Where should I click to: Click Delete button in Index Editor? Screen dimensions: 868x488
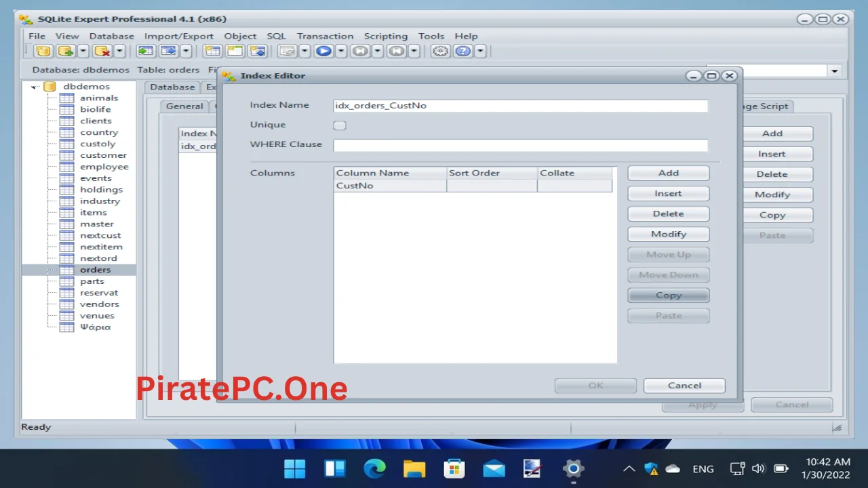pos(669,213)
